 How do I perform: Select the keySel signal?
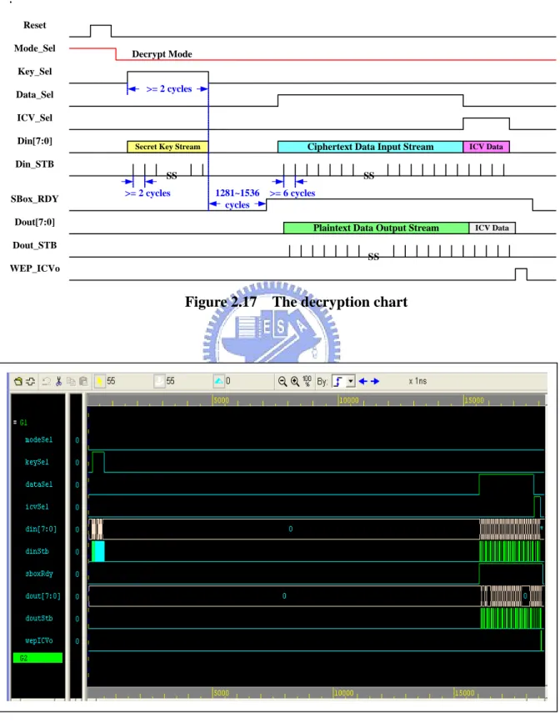click(x=37, y=462)
